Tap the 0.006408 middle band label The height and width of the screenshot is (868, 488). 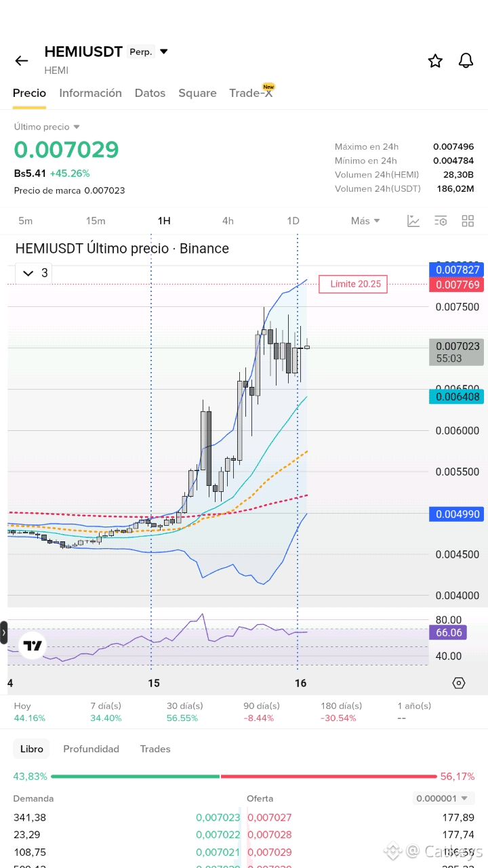(455, 397)
